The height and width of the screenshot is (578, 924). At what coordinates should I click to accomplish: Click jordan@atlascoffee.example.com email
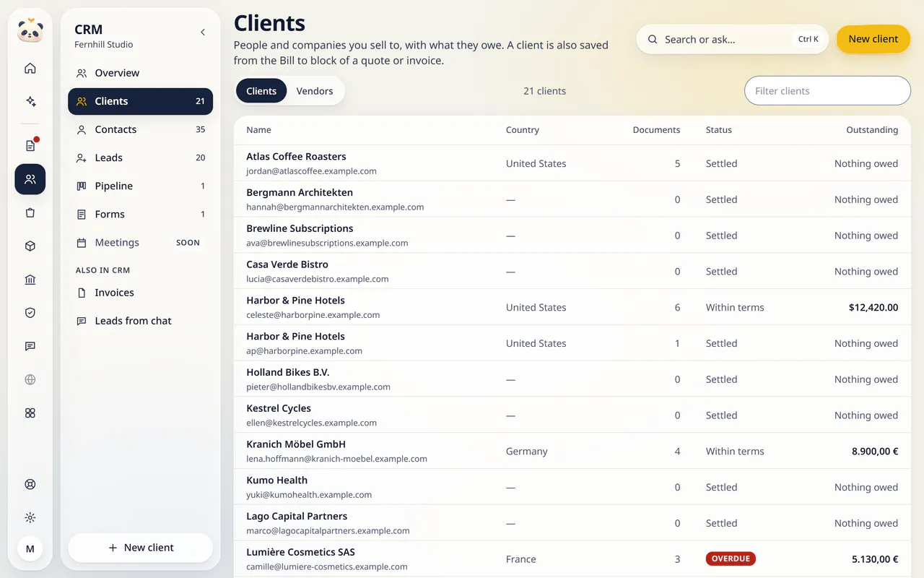(x=311, y=171)
